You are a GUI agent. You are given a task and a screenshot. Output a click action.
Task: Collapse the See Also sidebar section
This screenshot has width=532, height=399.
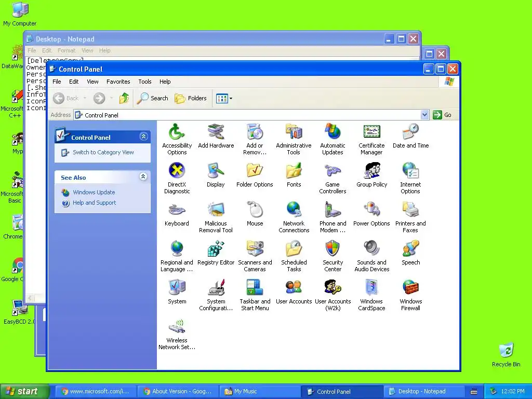(143, 177)
